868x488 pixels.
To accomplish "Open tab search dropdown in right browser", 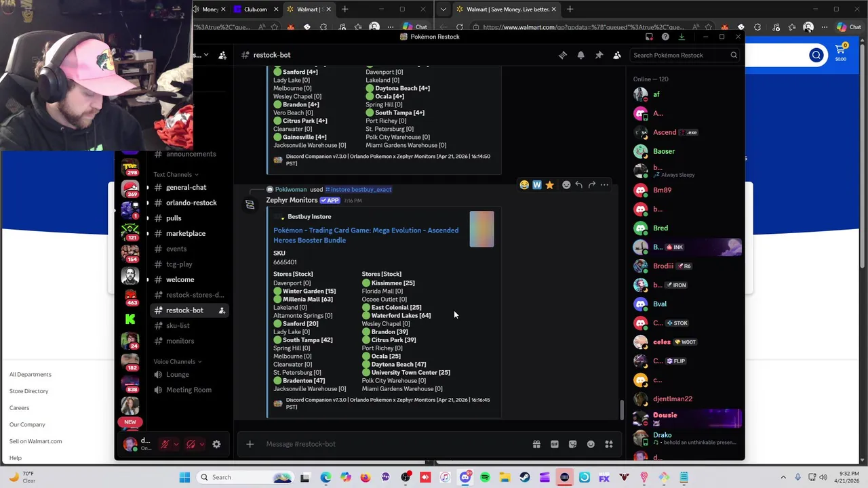I will [x=443, y=9].
